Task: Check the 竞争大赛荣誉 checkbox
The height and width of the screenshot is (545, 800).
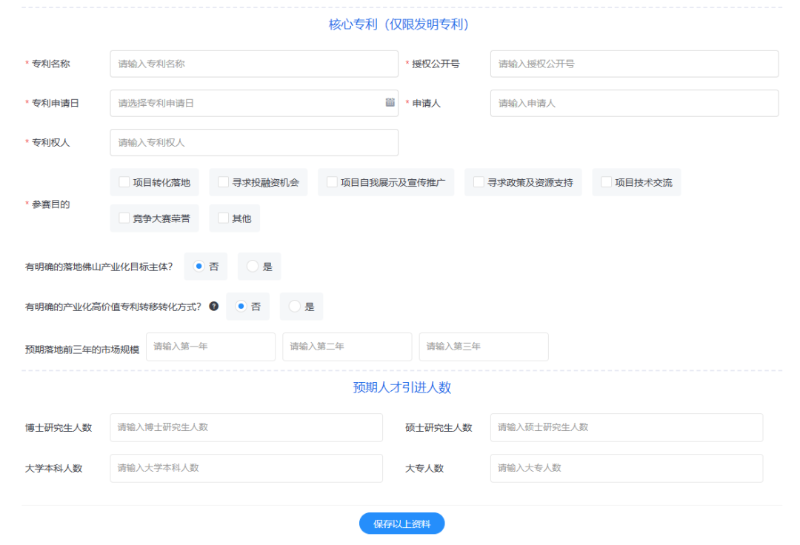Action: click(124, 218)
